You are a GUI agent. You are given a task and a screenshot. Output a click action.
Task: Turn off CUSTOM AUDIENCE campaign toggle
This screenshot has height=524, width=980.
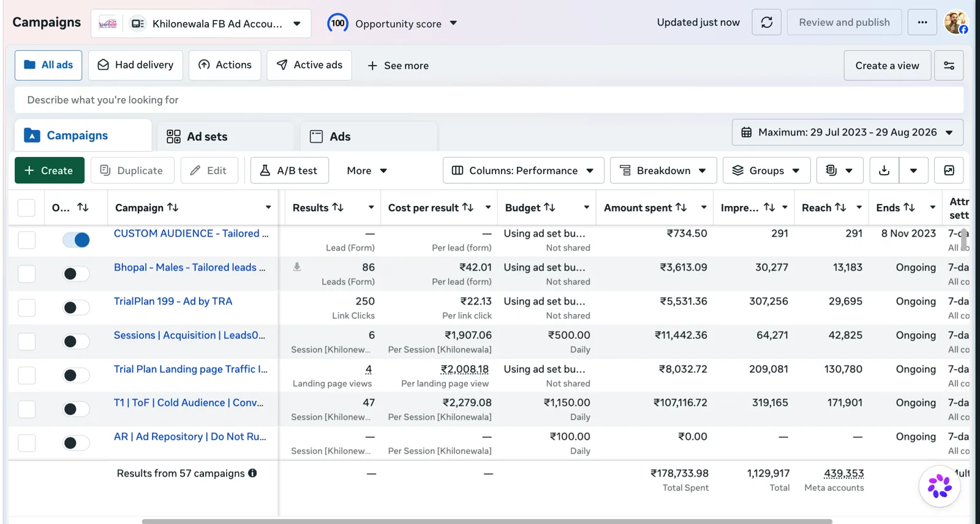76,240
